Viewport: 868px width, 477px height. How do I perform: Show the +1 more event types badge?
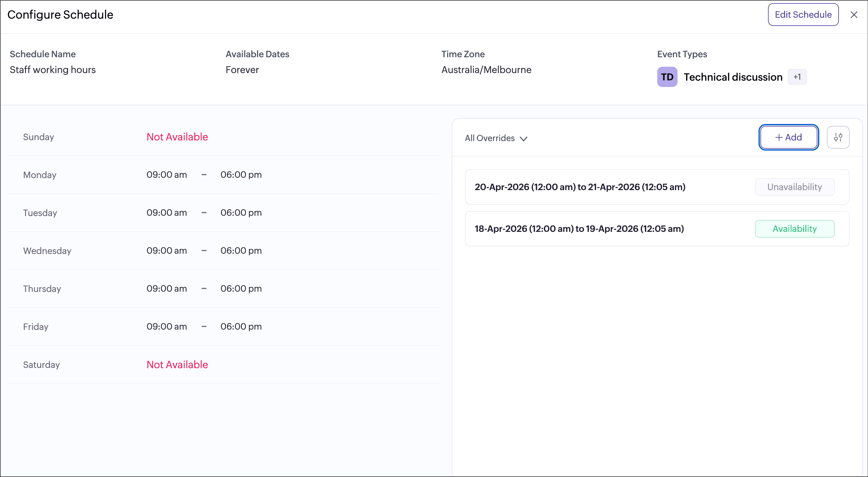pos(797,77)
